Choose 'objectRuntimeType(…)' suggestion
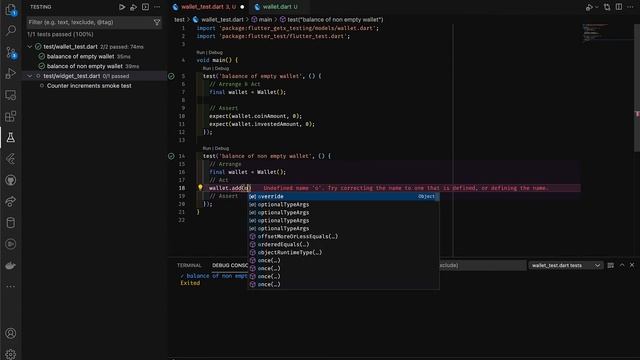Screen dimensions: 640x360 click(x=343, y=252)
